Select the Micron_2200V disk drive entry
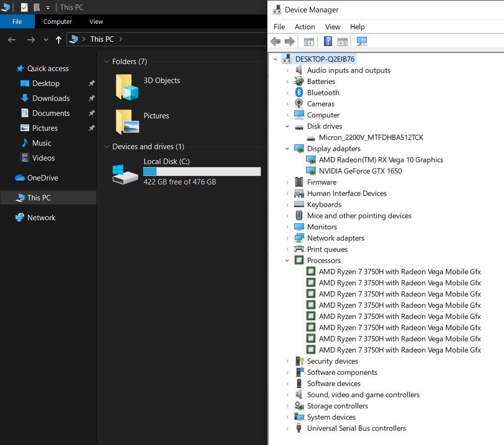The image size is (504, 445). 371,137
